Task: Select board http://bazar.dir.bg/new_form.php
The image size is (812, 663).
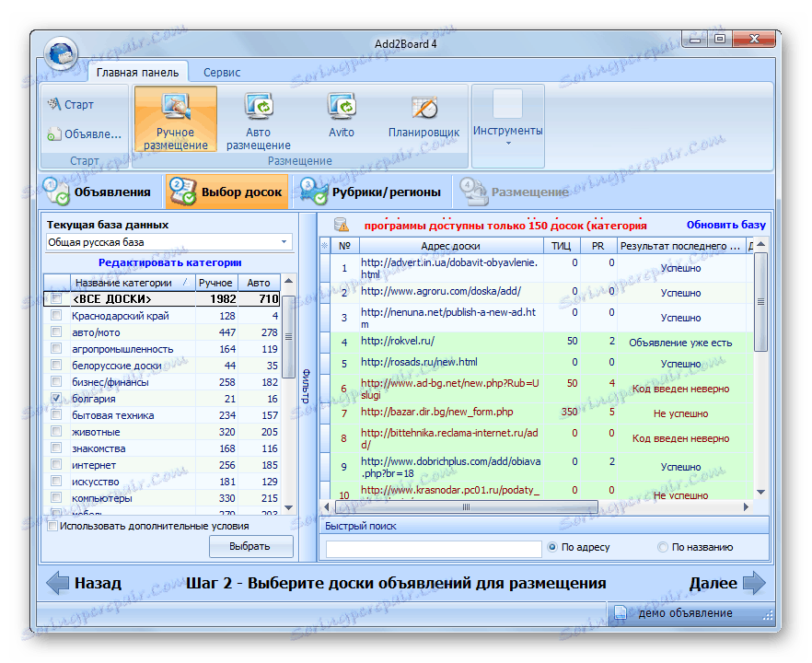Action: 437,413
